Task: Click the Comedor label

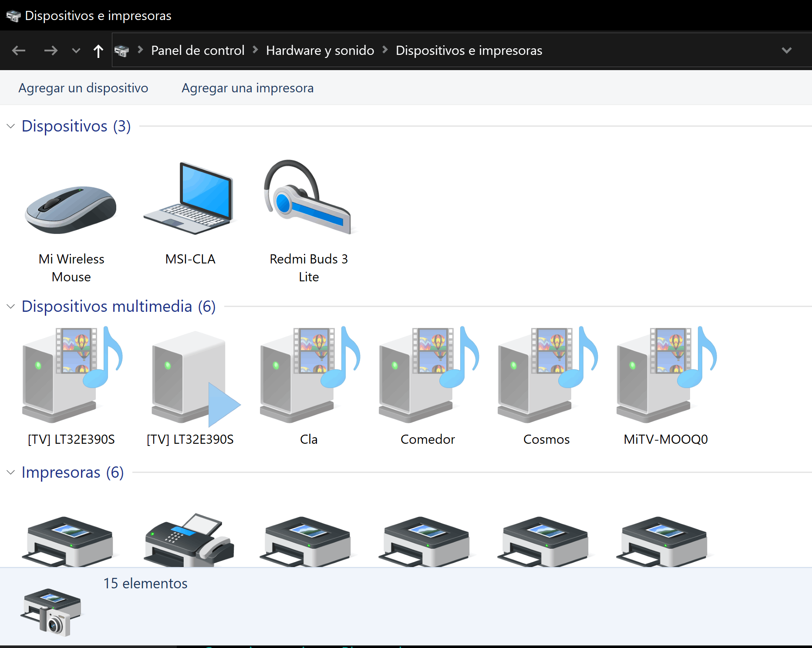Action: (x=428, y=439)
